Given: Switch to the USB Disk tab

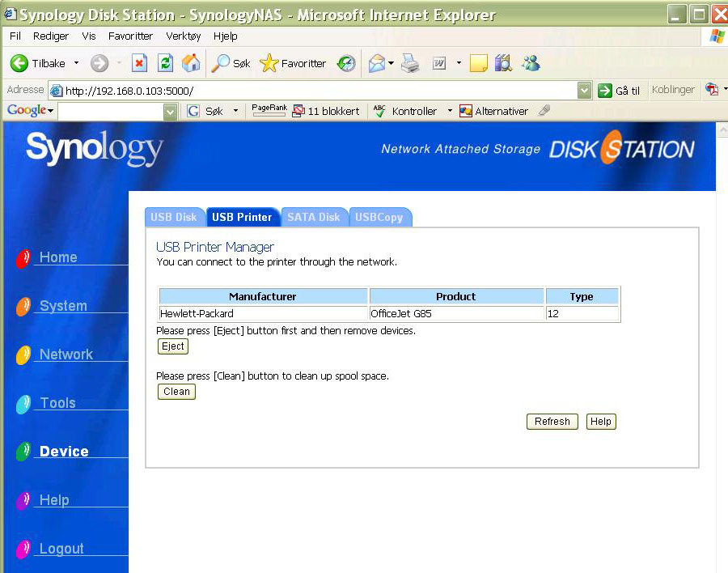Looking at the screenshot, I should (174, 217).
